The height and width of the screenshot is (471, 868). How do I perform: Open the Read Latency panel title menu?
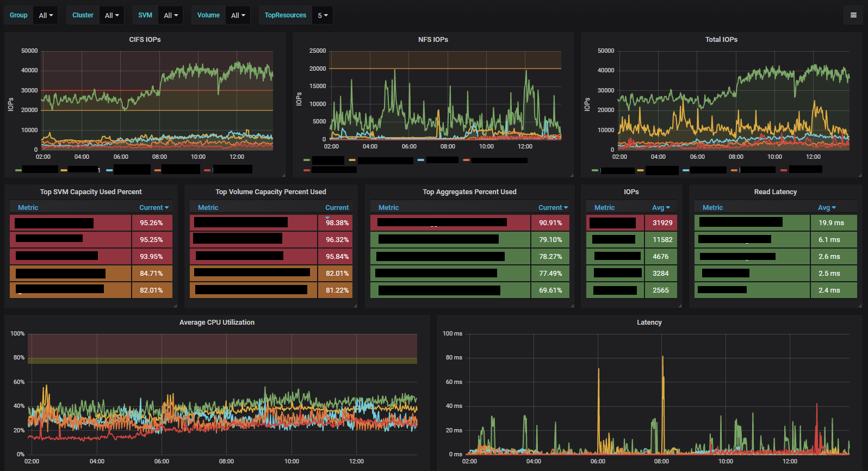pos(775,192)
